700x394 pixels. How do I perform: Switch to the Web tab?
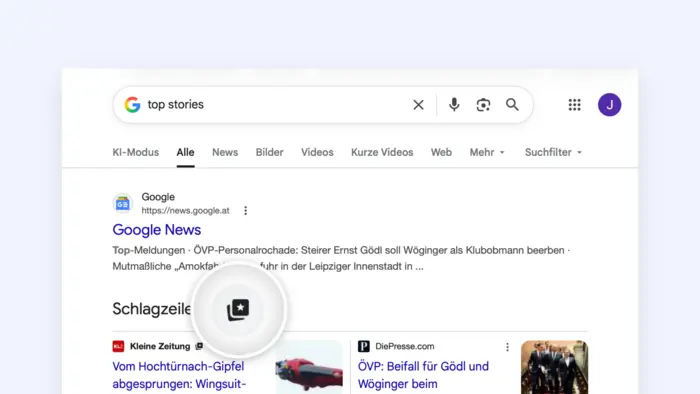click(441, 152)
